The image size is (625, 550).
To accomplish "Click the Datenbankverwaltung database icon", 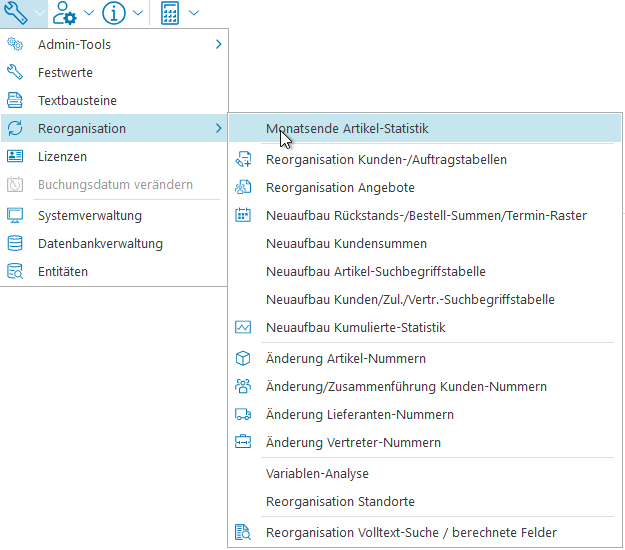I will point(15,243).
